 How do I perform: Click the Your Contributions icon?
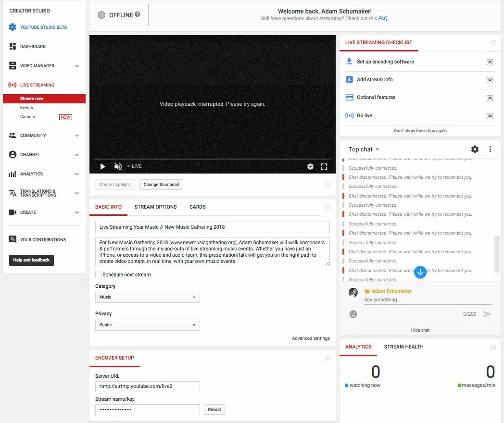pos(13,239)
